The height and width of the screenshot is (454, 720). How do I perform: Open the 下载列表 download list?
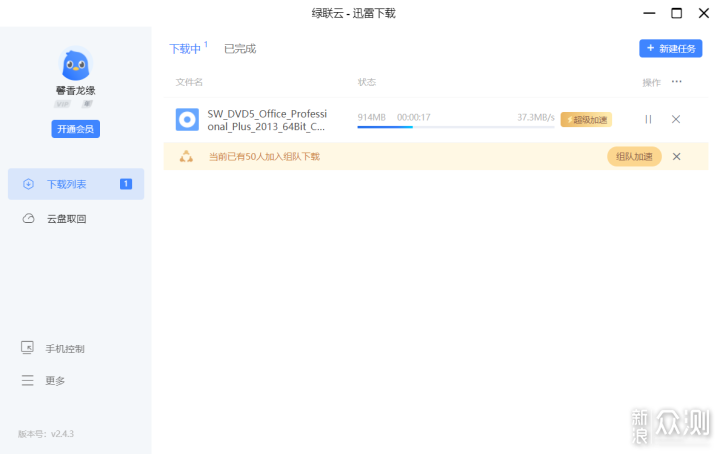click(76, 184)
